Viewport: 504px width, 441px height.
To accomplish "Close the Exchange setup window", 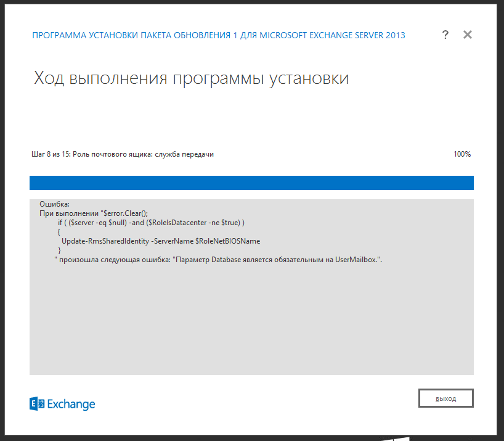I will 468,35.
